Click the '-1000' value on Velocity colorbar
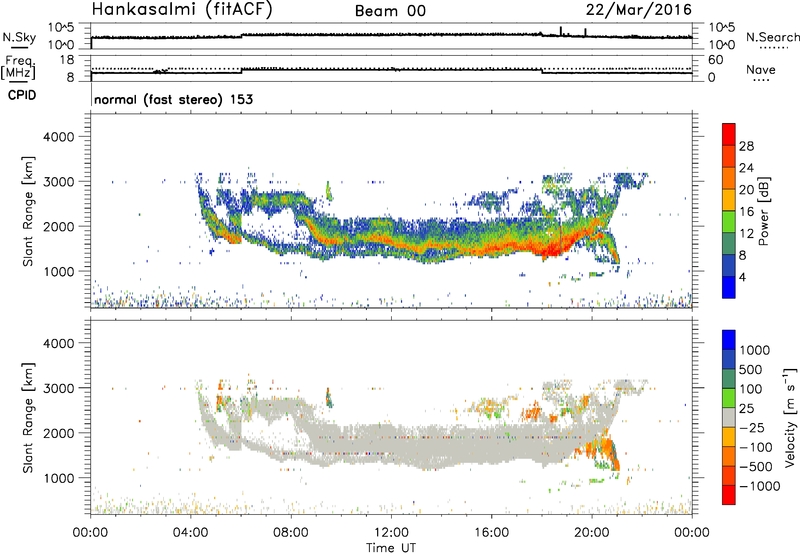 point(759,486)
